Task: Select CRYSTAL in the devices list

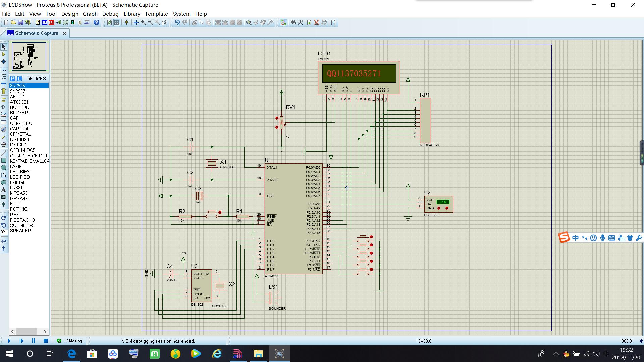Action: (x=29, y=134)
